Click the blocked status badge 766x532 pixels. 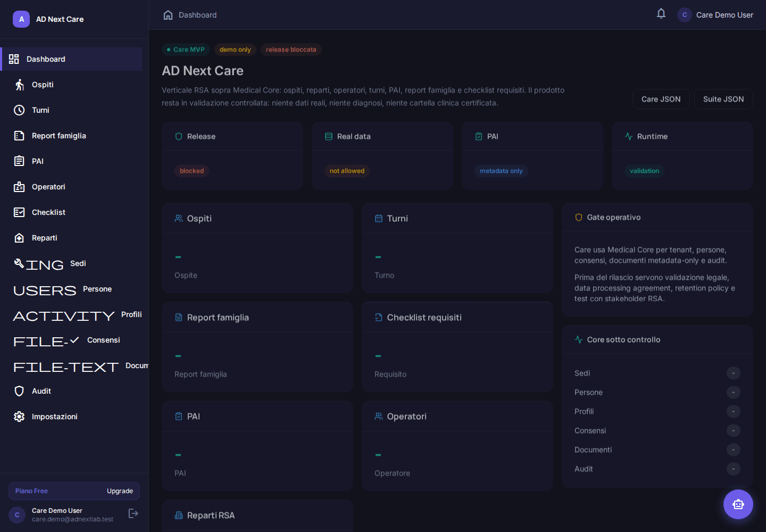(x=191, y=171)
